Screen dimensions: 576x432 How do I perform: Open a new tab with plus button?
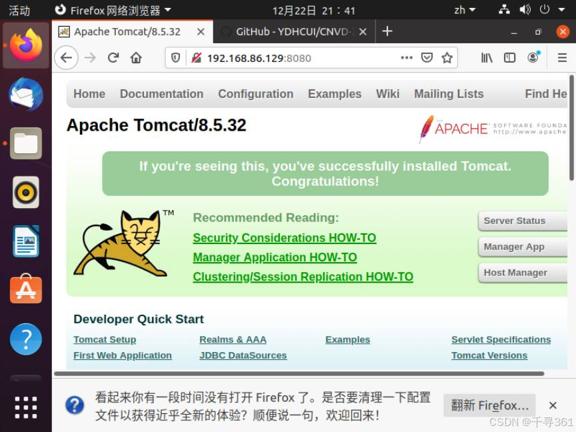[387, 31]
